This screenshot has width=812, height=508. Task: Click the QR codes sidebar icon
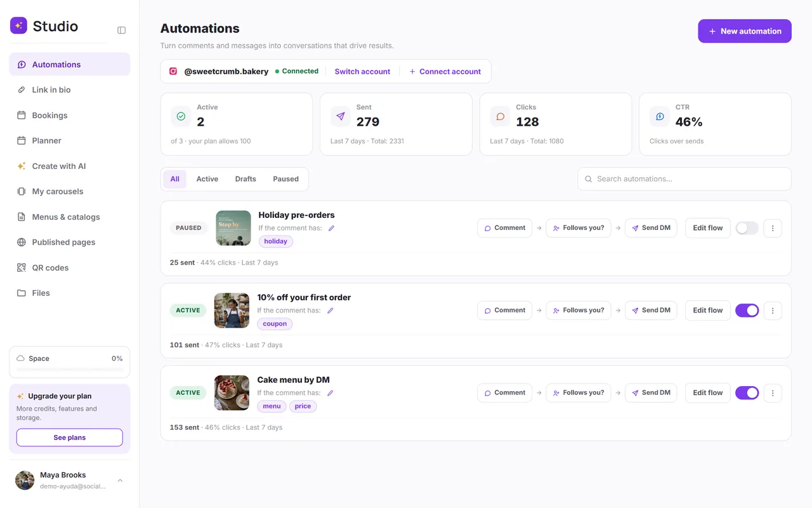coord(22,267)
